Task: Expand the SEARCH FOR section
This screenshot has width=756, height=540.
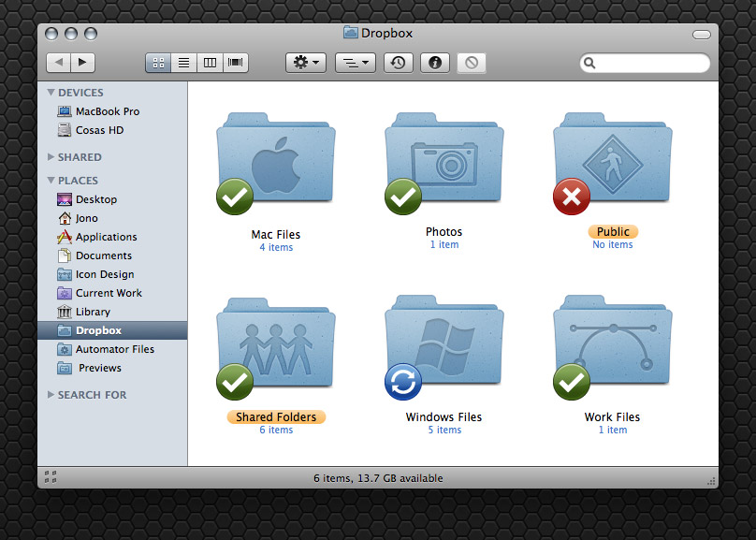Action: pos(52,395)
